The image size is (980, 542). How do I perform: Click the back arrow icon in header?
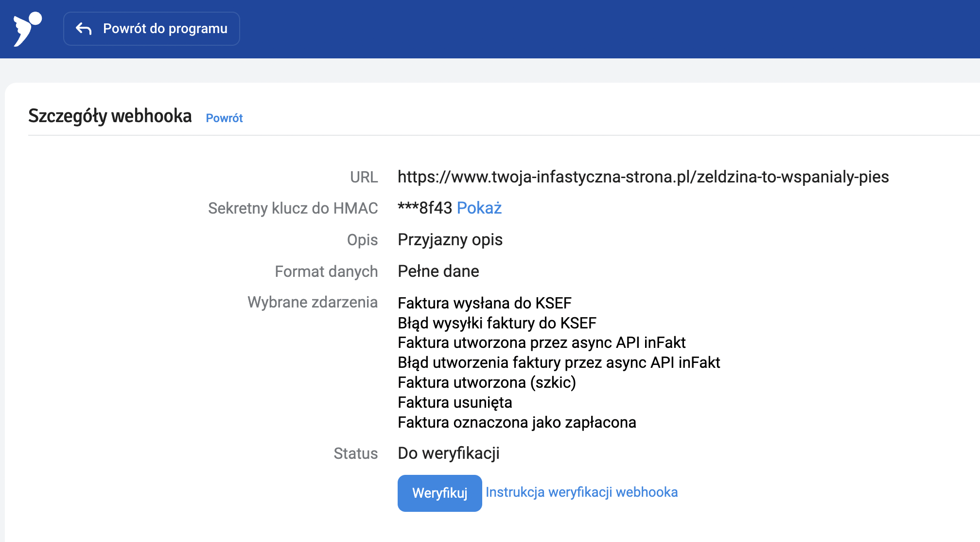[x=84, y=29]
